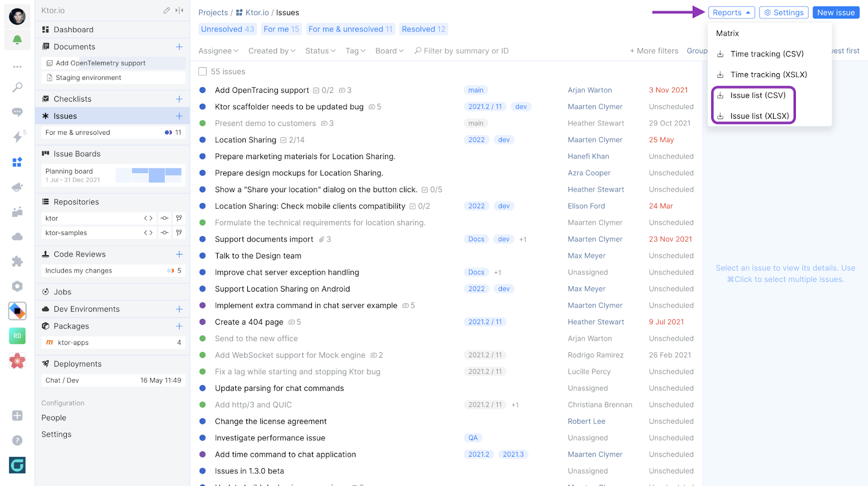Switch to the For me 15 filter tab

pos(281,29)
